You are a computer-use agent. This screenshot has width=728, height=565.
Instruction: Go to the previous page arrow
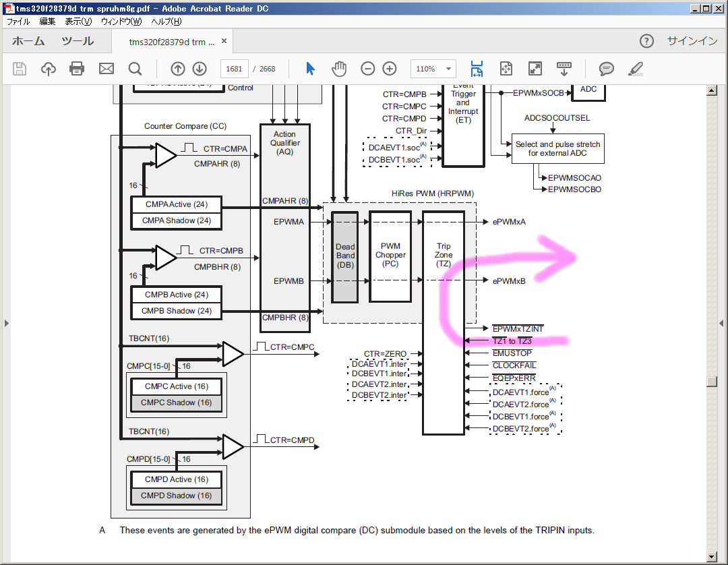[178, 68]
